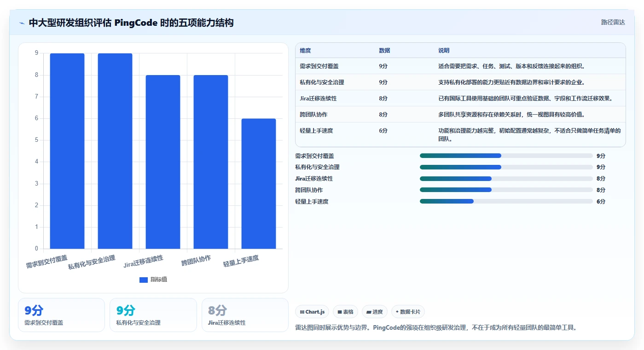Click the Jira迁移连续性 progress bar

pos(506,179)
